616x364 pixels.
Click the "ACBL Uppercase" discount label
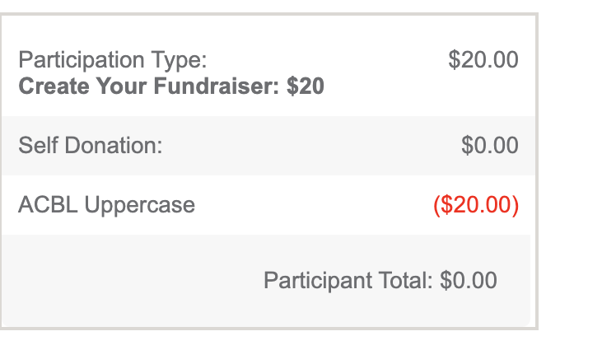click(x=106, y=204)
